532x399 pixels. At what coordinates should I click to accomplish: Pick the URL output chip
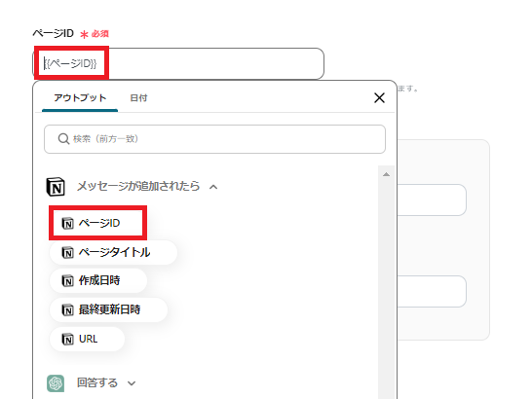[x=87, y=339]
